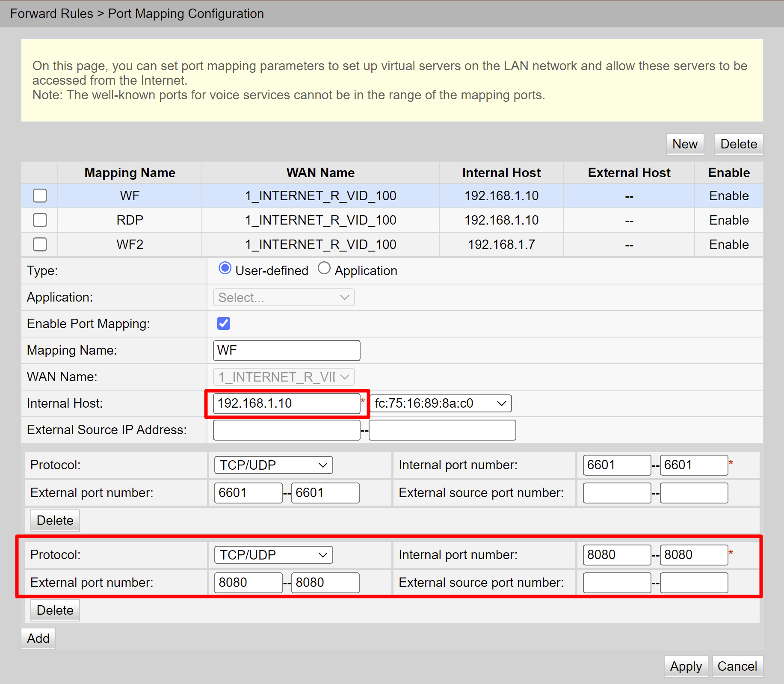Image resolution: width=784 pixels, height=684 pixels.
Task: Open the Application Select dropdown
Action: [284, 298]
